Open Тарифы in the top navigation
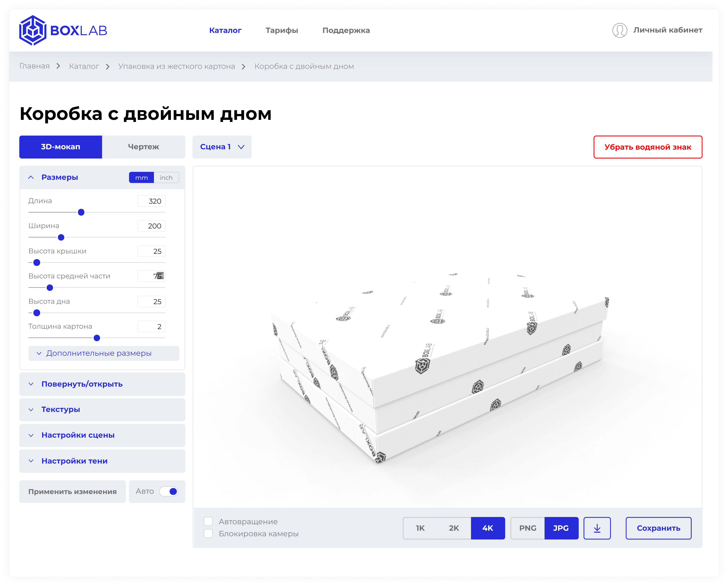Screen dimensions: 728x586 tap(282, 30)
